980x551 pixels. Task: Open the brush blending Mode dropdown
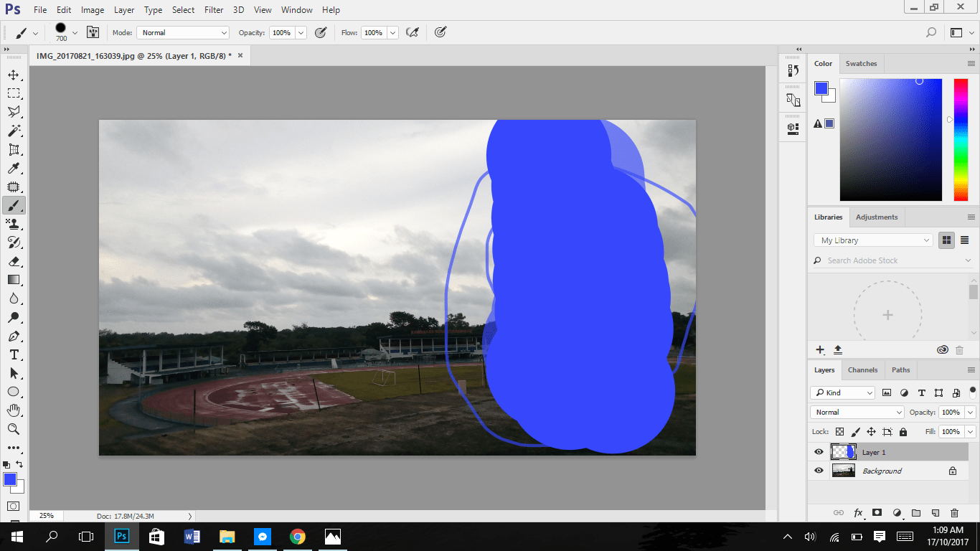click(x=182, y=32)
